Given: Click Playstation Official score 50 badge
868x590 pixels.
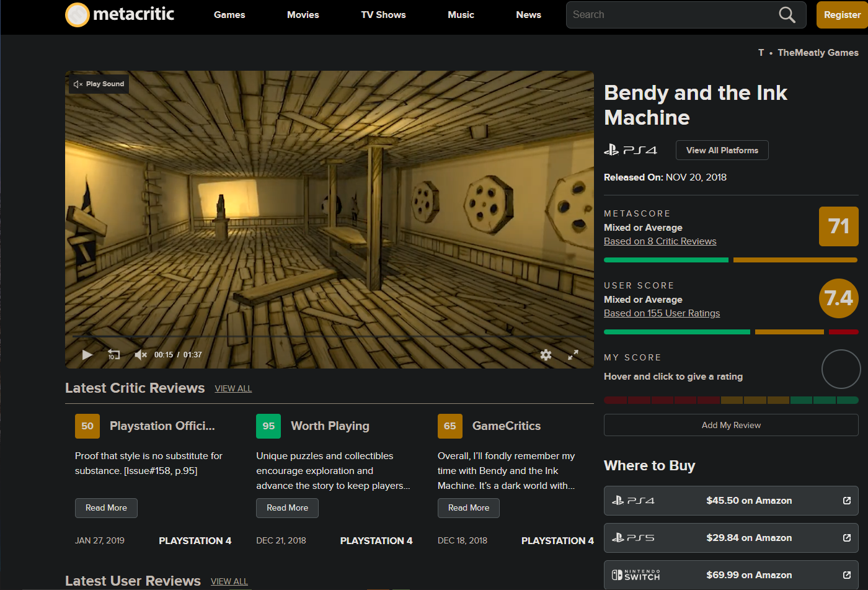Looking at the screenshot, I should [87, 426].
